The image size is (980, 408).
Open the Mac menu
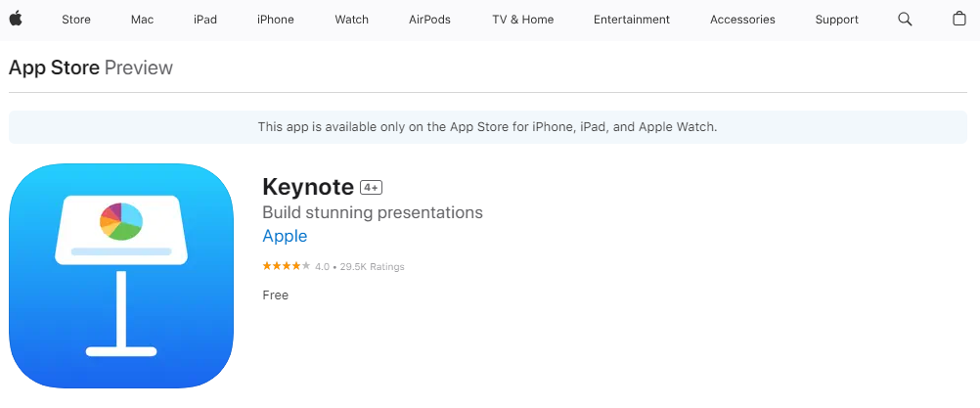click(142, 20)
